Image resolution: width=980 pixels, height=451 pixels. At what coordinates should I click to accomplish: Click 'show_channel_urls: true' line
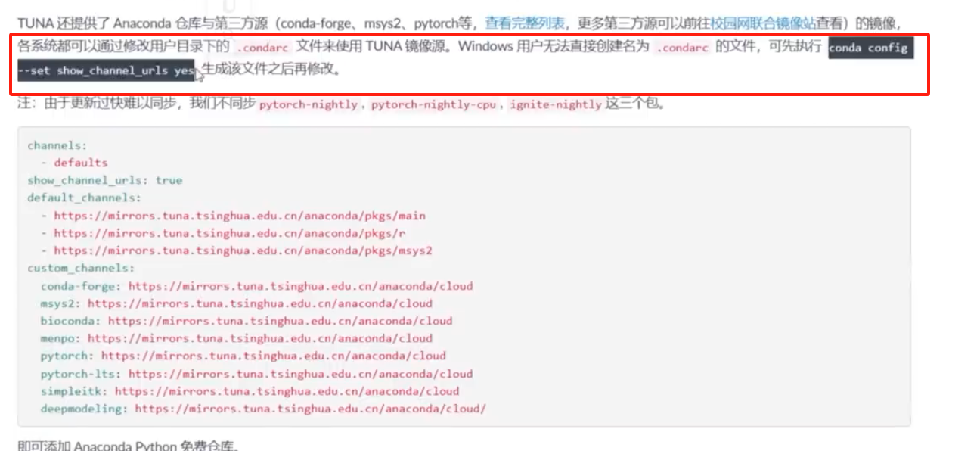click(x=105, y=180)
